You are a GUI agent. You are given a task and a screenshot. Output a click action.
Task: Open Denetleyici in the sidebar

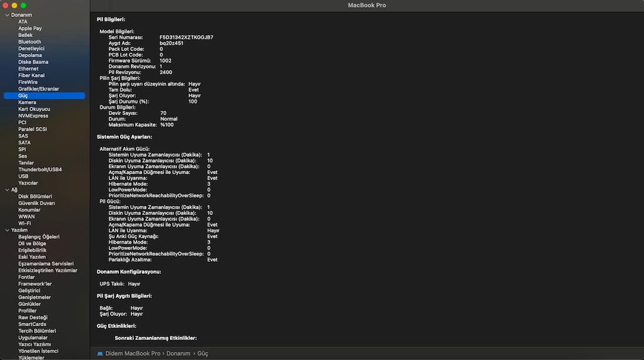pos(31,48)
